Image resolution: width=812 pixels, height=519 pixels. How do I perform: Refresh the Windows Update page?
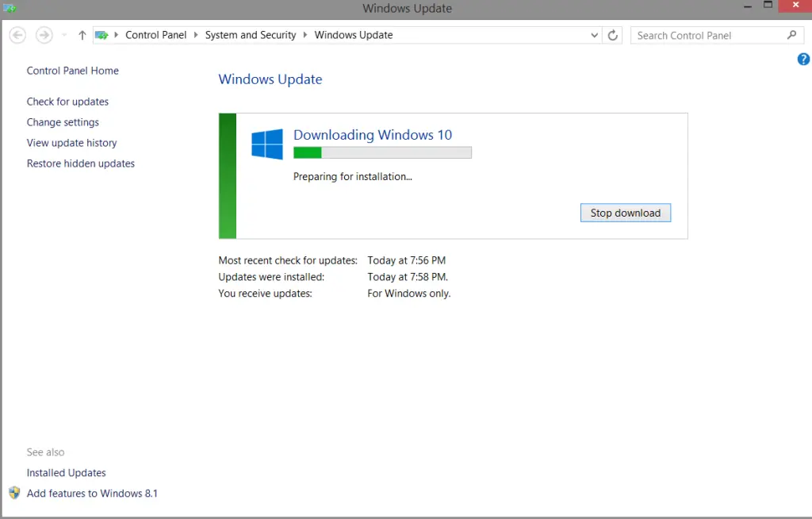[x=613, y=35]
